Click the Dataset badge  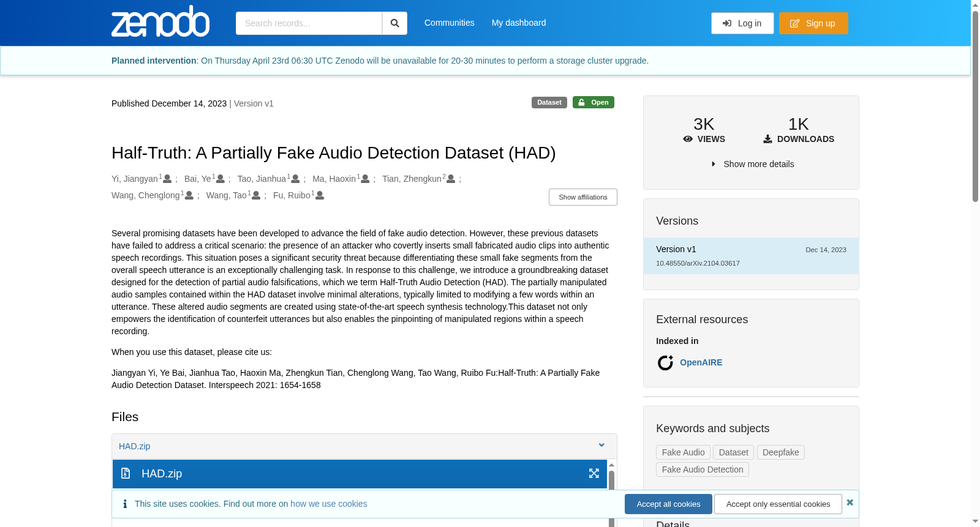pyautogui.click(x=549, y=102)
